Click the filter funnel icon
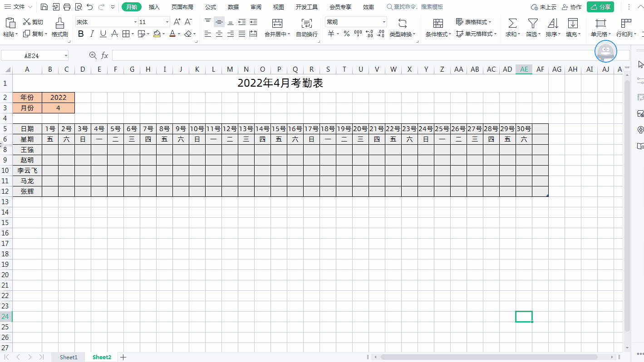 coord(533,23)
